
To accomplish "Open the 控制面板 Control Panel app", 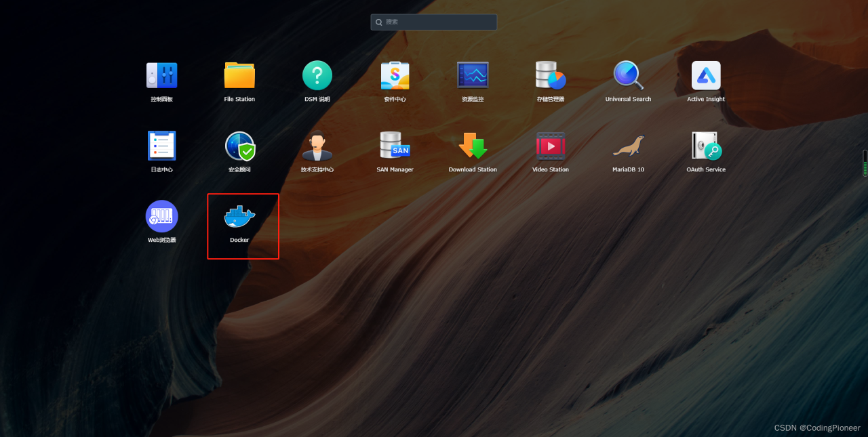I will (161, 75).
